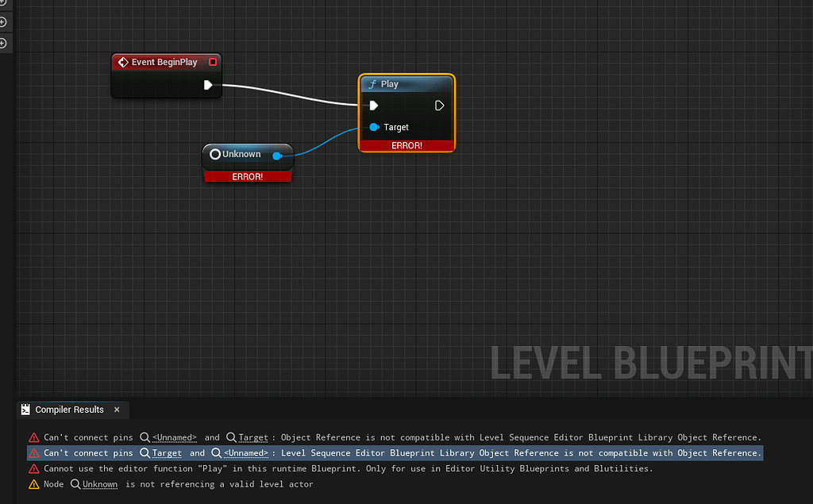This screenshot has height=504, width=813.
Task: Expand the bottom left-edge panel button
Action: [4, 41]
